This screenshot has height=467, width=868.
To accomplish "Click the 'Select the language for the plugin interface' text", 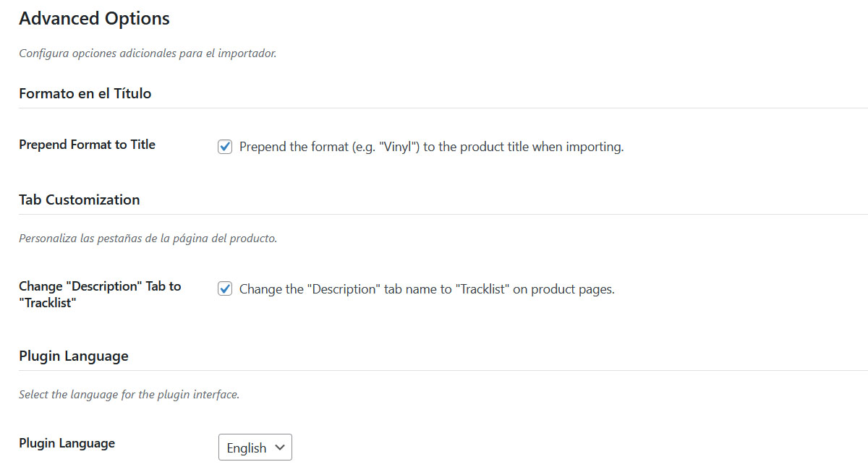I will point(129,395).
